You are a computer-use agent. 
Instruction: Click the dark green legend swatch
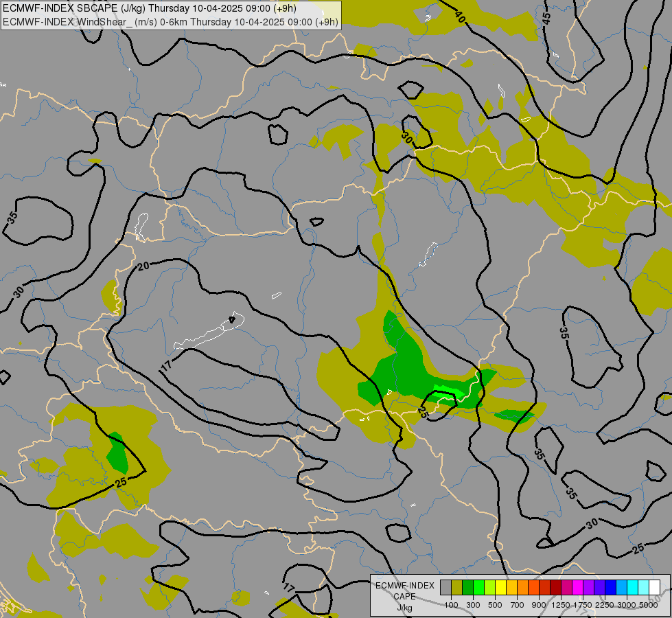pos(467,588)
